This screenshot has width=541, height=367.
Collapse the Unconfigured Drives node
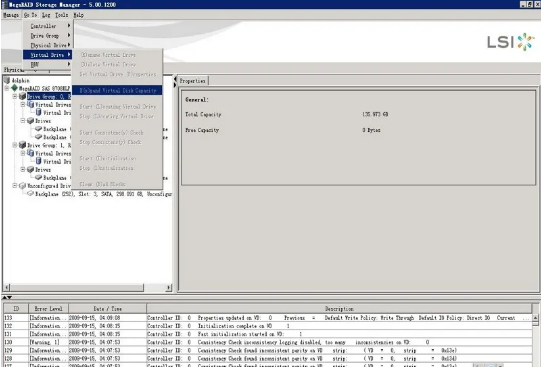[x=15, y=186]
